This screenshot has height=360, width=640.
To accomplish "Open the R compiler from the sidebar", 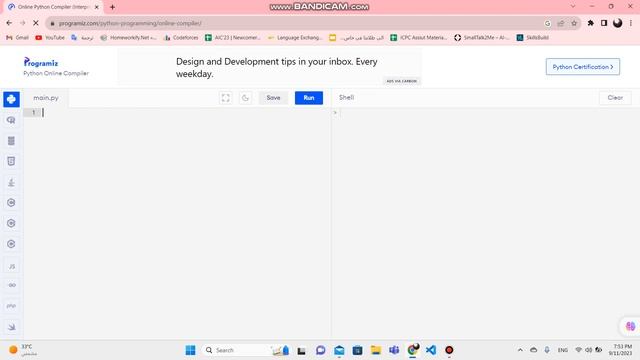I will 11,120.
